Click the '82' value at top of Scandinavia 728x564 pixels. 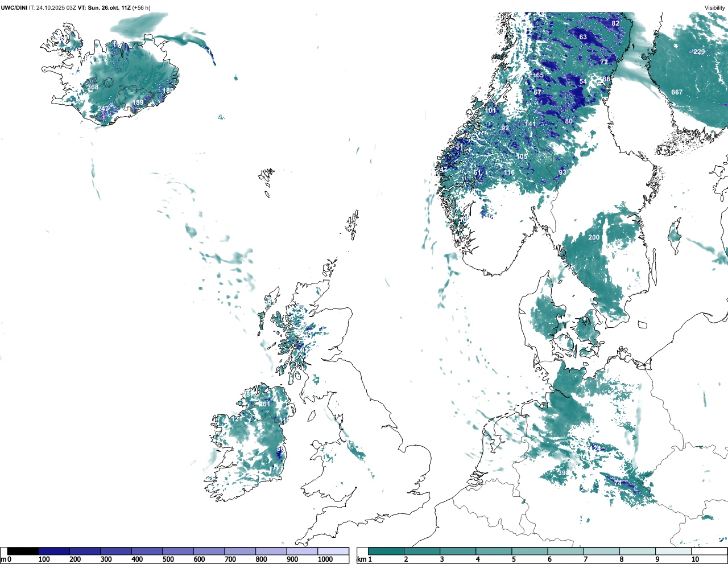(x=615, y=23)
